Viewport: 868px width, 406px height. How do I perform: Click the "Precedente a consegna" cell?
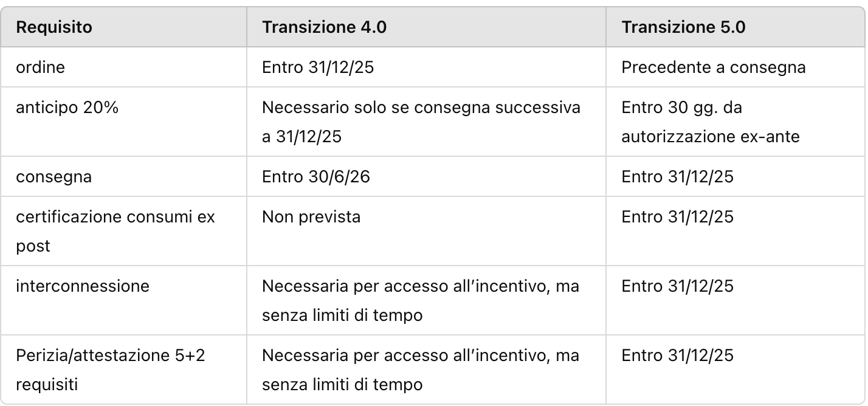[713, 67]
